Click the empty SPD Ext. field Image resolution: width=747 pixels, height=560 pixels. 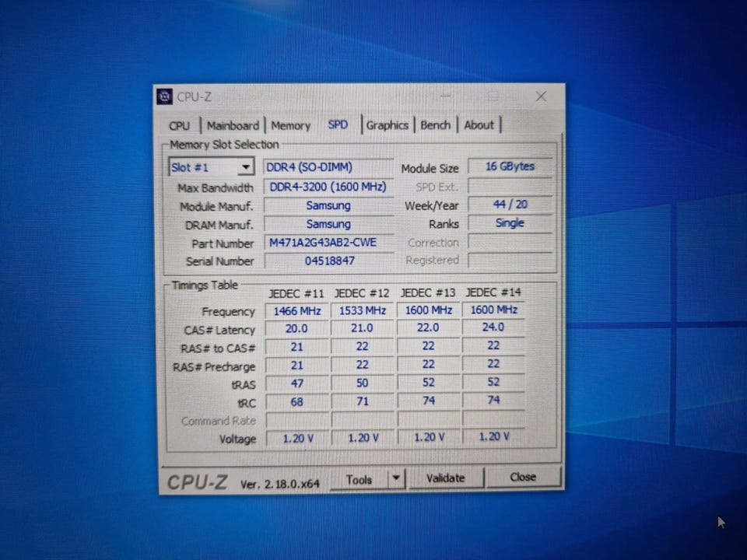(510, 186)
